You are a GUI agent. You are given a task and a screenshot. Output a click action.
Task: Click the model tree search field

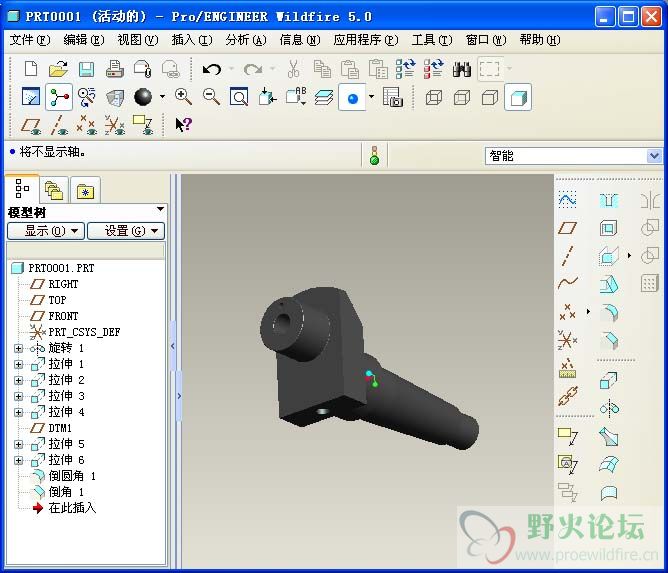tap(86, 250)
